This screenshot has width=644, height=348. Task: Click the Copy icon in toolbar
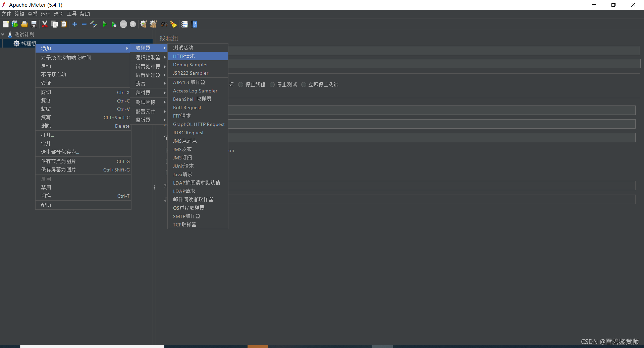pos(54,24)
